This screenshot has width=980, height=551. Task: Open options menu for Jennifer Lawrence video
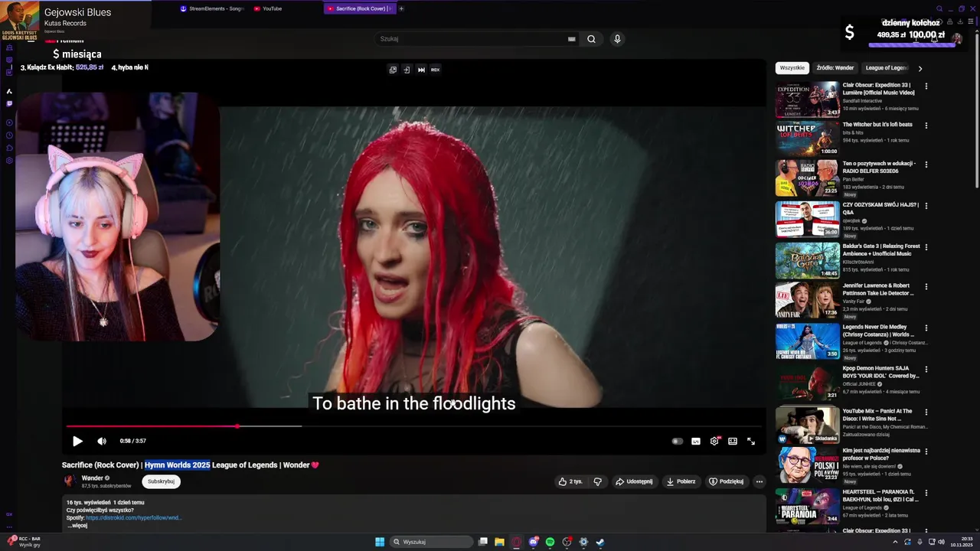point(926,287)
